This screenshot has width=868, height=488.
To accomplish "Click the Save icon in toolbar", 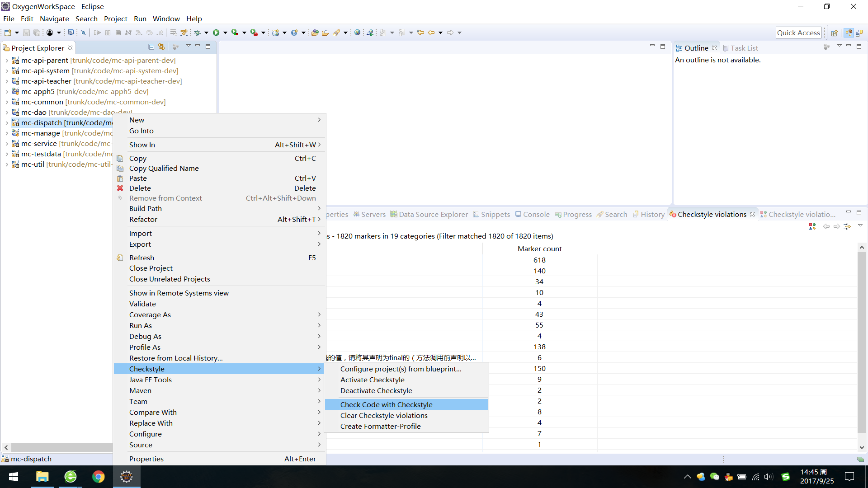I will point(26,33).
